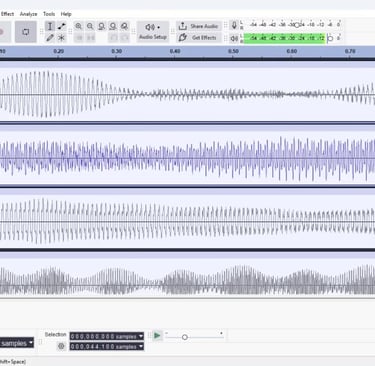The height and width of the screenshot is (366, 375).
Task: Select the Envelope tool
Action: [x=61, y=26]
